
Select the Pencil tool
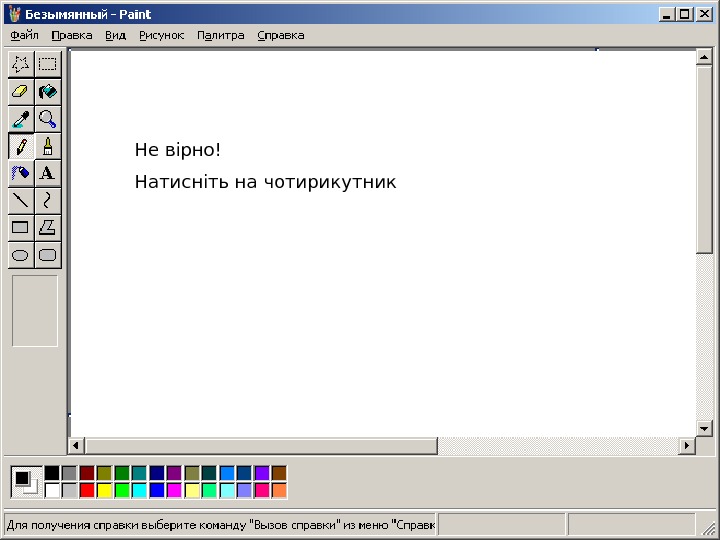tap(21, 146)
